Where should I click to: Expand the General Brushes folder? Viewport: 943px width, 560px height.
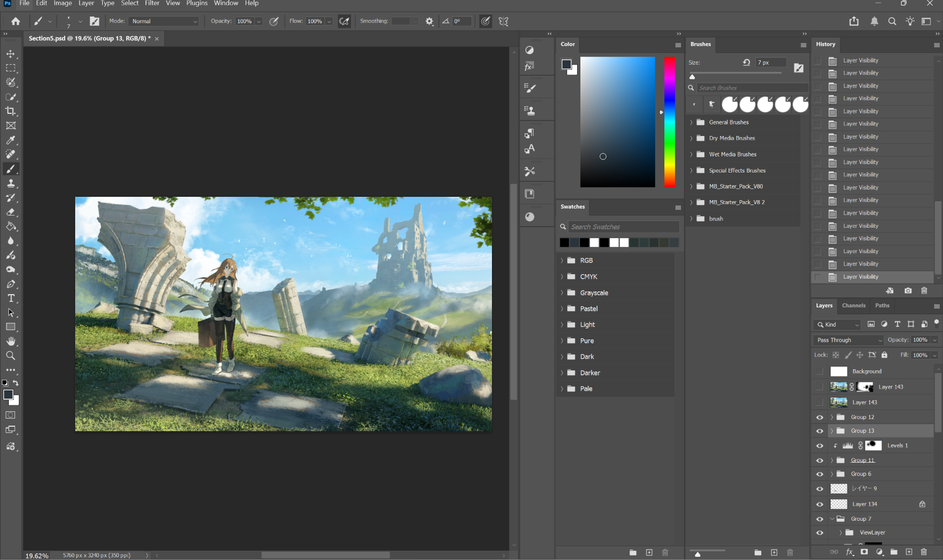691,122
